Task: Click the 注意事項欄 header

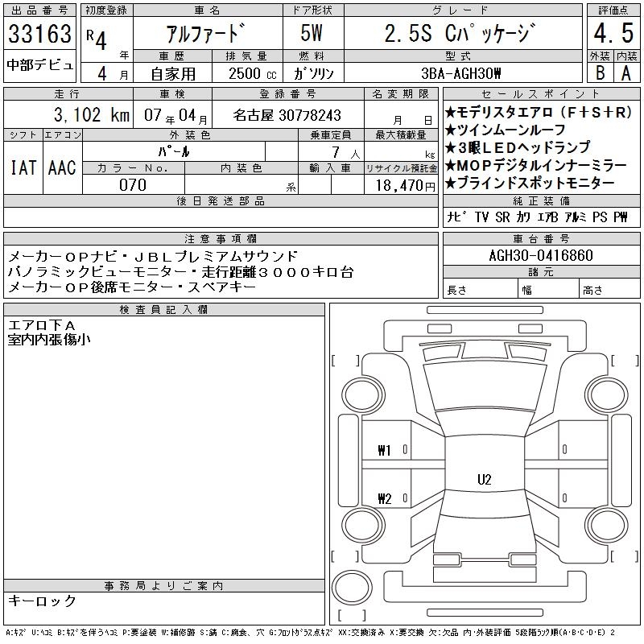Action: (221, 238)
